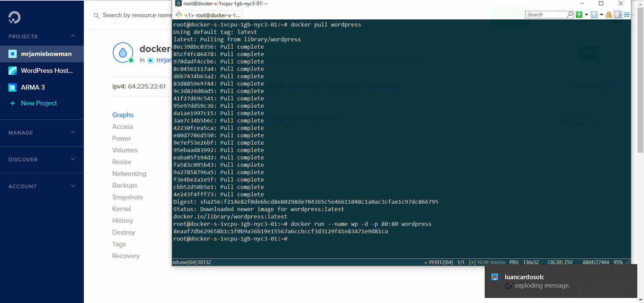The width and height of the screenshot is (644, 303).
Task: Expand the MANAGE section
Action: click(42, 133)
